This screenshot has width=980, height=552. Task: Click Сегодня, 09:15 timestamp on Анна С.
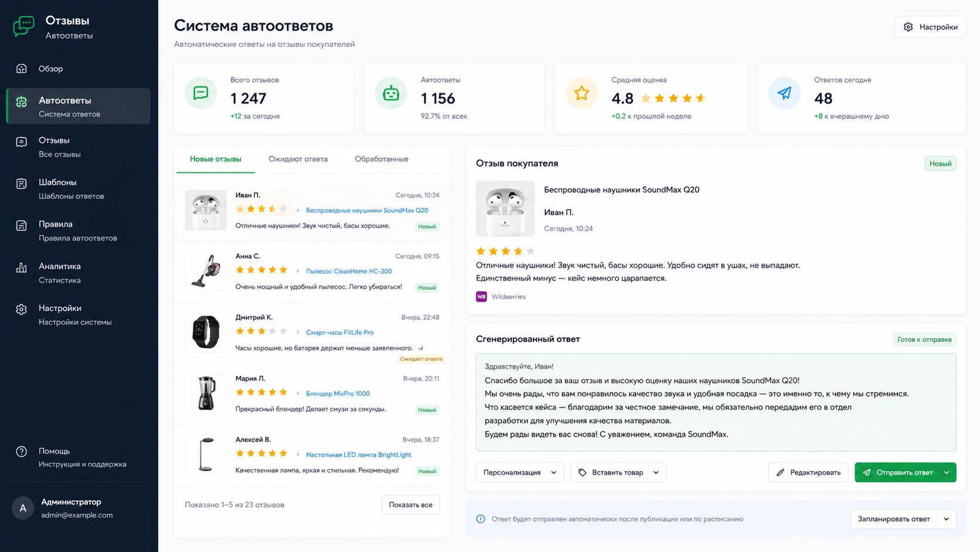coord(417,256)
